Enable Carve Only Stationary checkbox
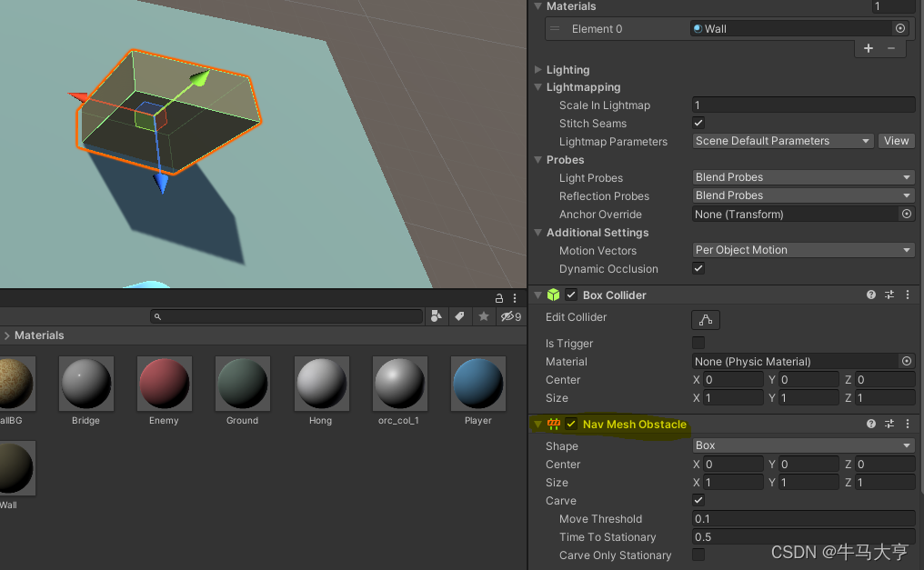924x570 pixels. 698,555
